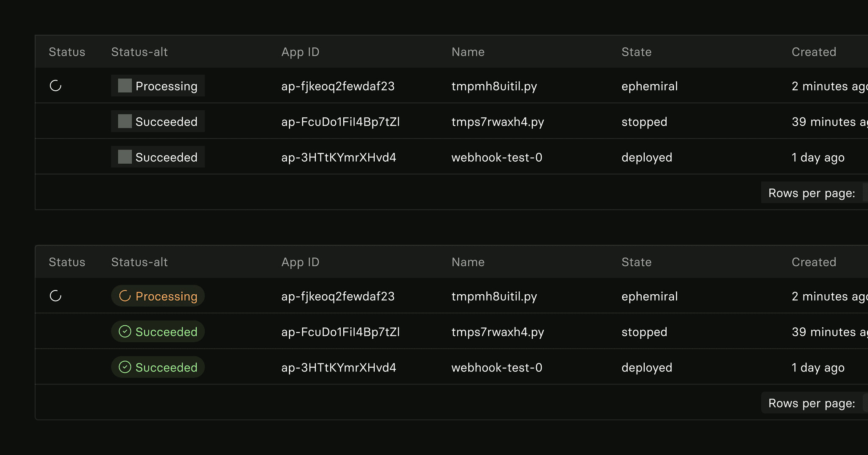Image resolution: width=868 pixels, height=455 pixels.
Task: Click the orange Processing status badge
Action: 158,296
